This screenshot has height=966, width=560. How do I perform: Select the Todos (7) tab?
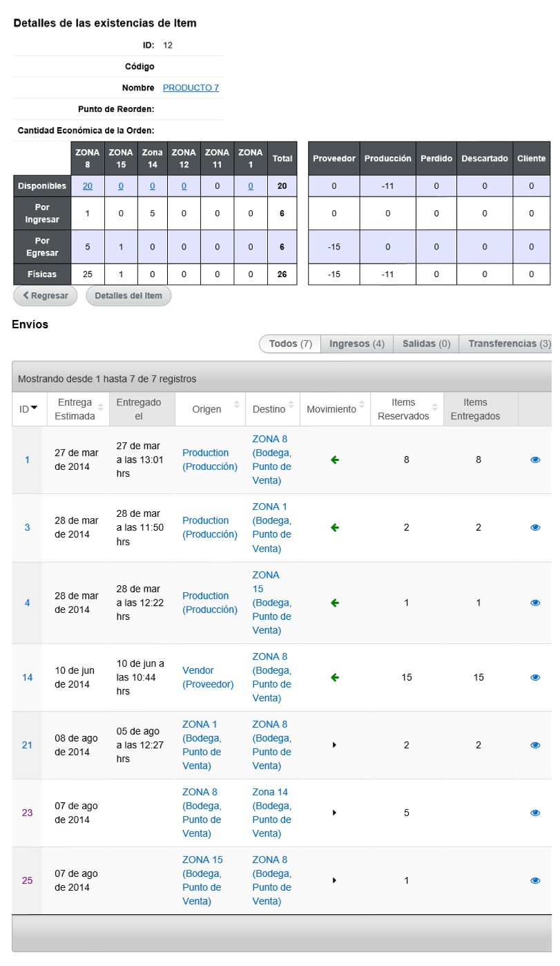point(290,344)
